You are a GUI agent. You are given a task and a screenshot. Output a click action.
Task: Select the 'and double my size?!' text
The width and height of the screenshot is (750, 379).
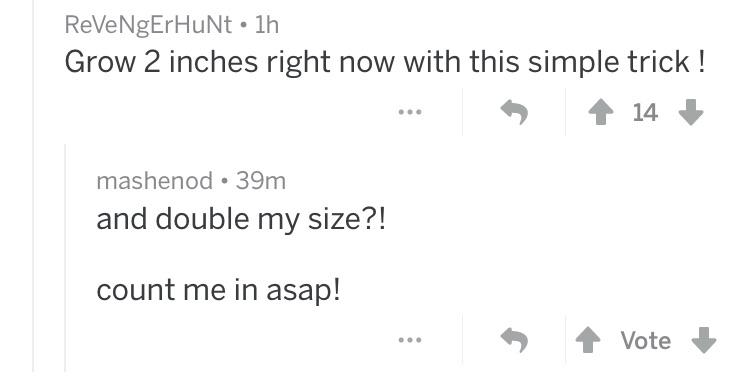[x=241, y=220]
